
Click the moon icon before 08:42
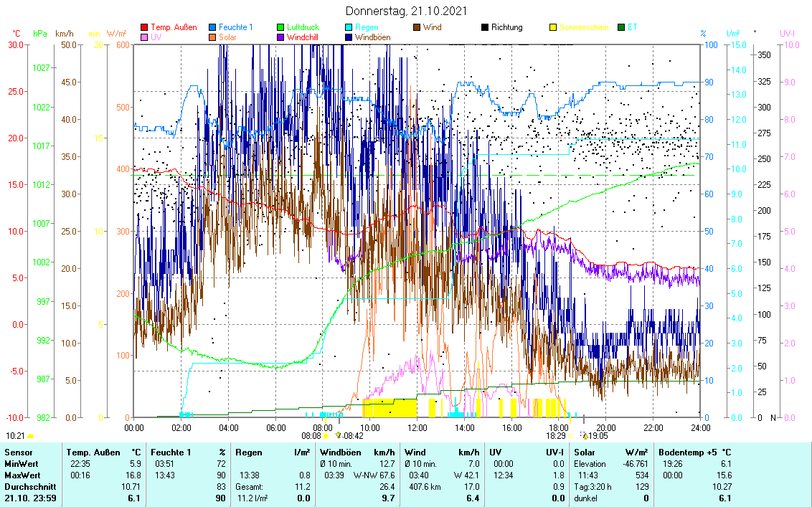(339, 435)
